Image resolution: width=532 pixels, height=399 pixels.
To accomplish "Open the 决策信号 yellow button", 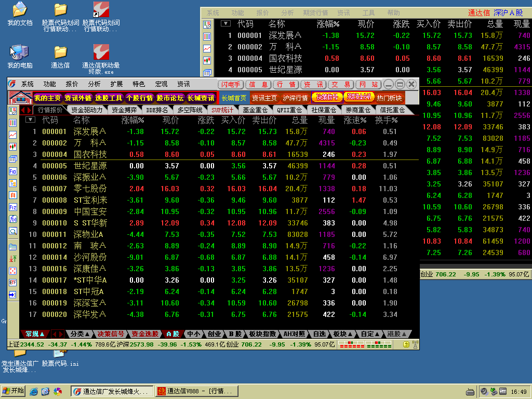I will pyautogui.click(x=327, y=97).
